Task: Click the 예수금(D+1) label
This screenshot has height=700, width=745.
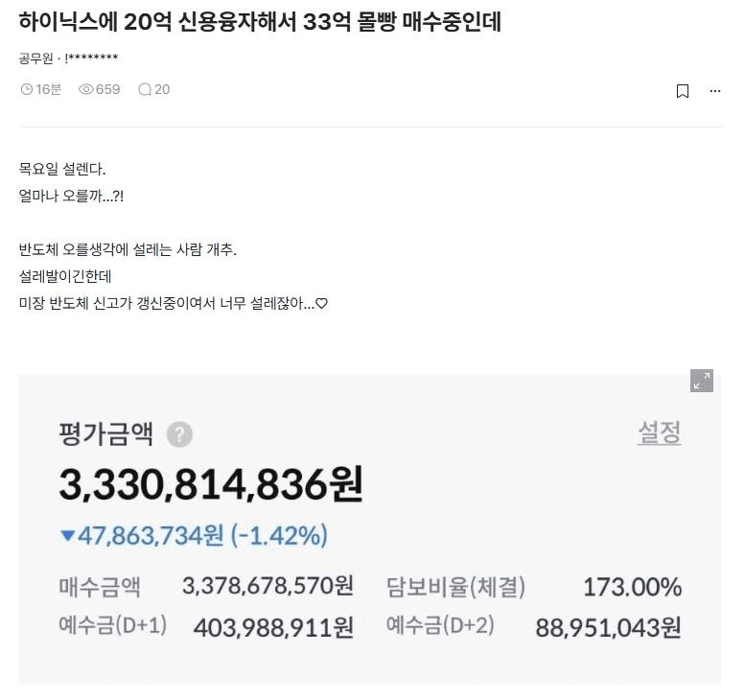Action: click(x=112, y=625)
